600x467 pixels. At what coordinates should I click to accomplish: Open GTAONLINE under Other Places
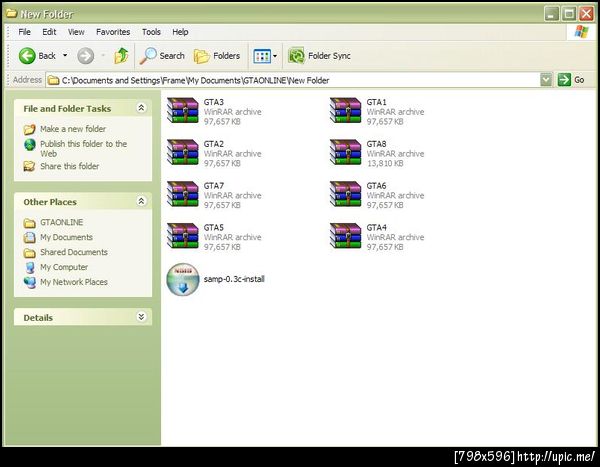click(62, 222)
